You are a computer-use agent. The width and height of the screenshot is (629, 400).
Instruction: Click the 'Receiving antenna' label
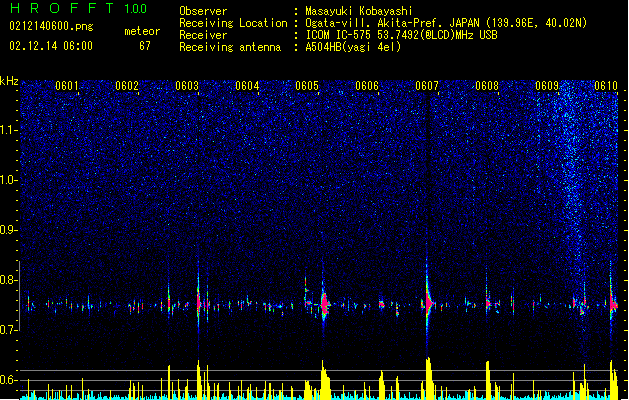tap(230, 47)
